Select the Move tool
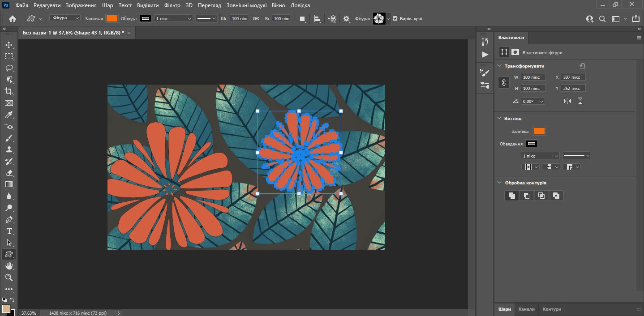 pos(9,45)
